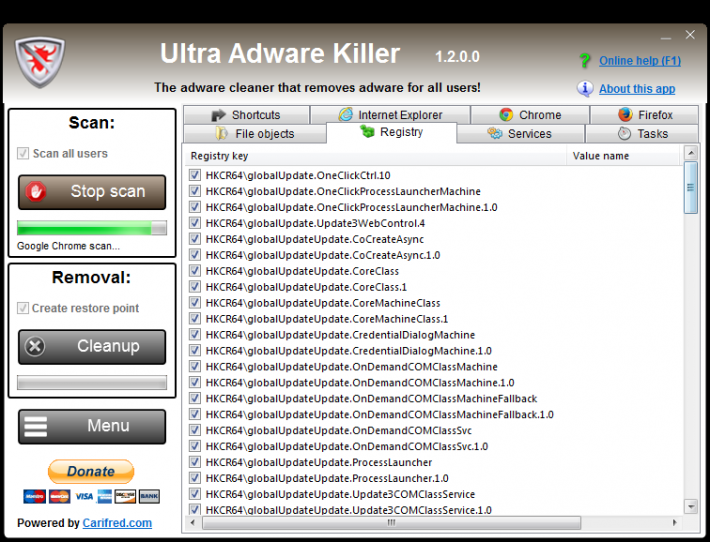Image resolution: width=710 pixels, height=542 pixels.
Task: Click the green scan progress bar
Action: click(92, 228)
